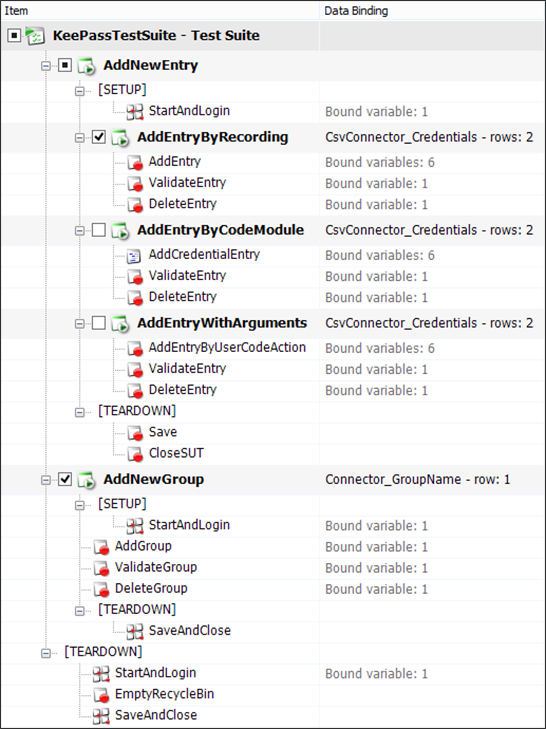Collapse the AddEntryWithArguments node

(80, 324)
